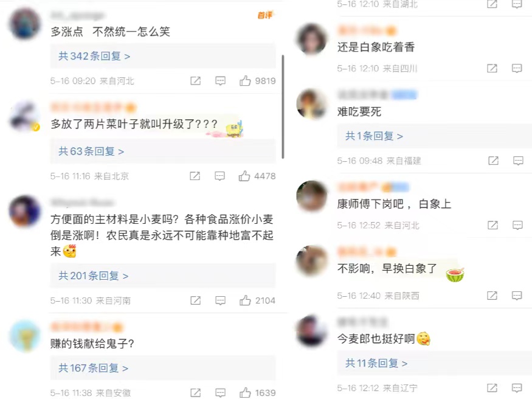
Task: Like the comment with 4478 likes
Action: pyautogui.click(x=244, y=176)
